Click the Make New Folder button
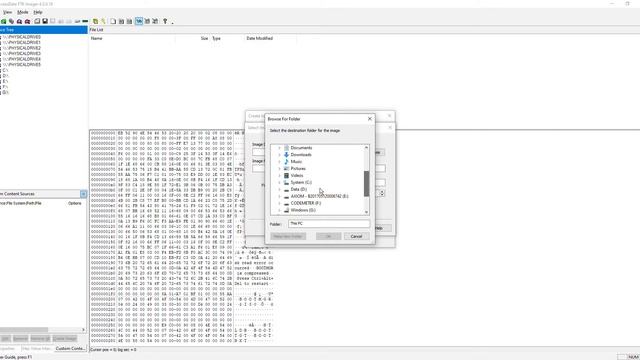The image size is (640, 360). click(x=288, y=236)
